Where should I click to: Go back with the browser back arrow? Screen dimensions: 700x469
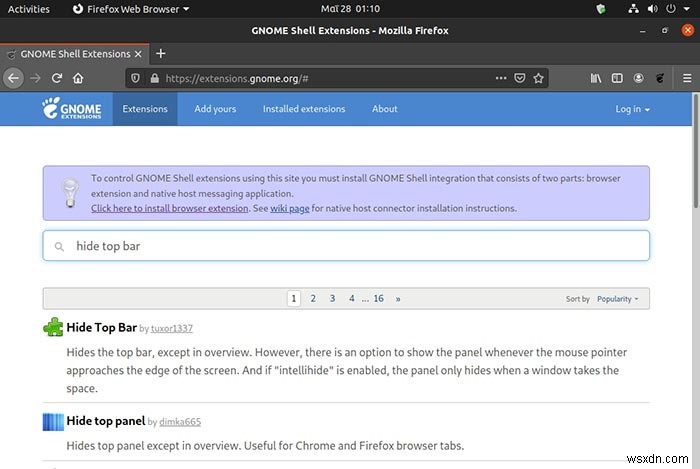pos(13,79)
